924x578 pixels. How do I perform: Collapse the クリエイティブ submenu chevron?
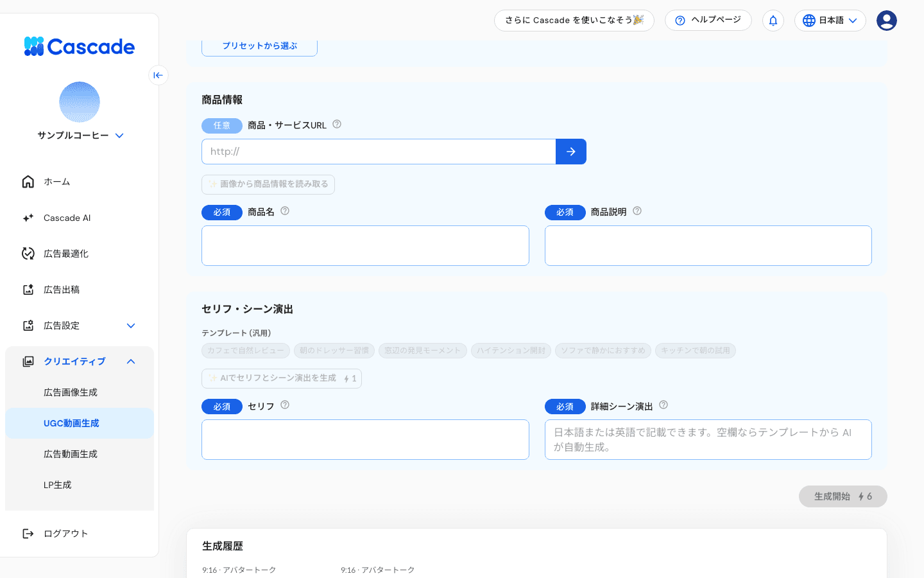click(131, 362)
